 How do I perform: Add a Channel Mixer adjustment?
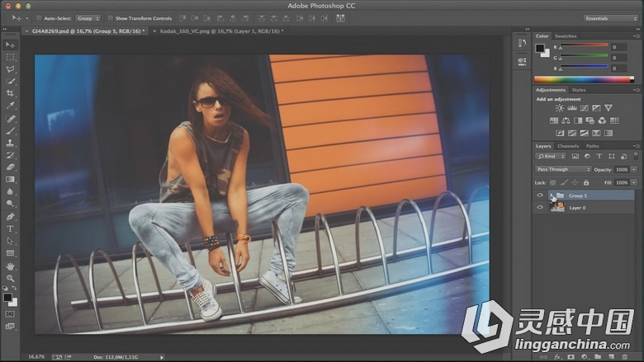602,120
